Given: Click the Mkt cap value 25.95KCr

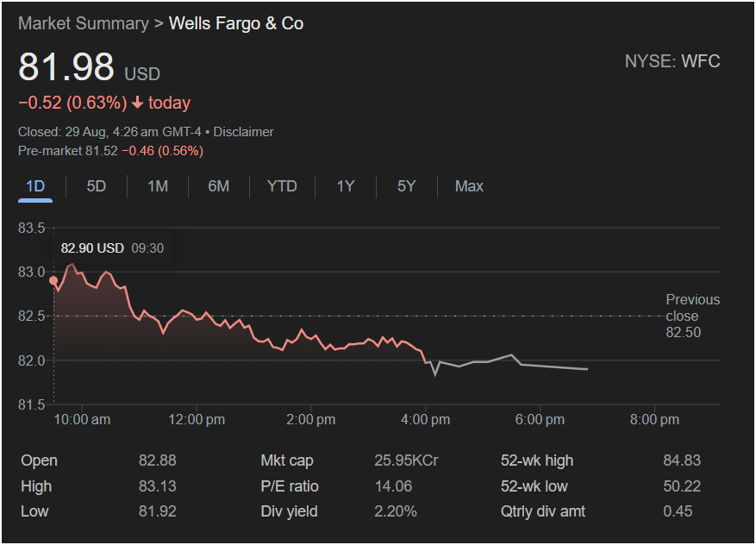Looking at the screenshot, I should pyautogui.click(x=406, y=460).
